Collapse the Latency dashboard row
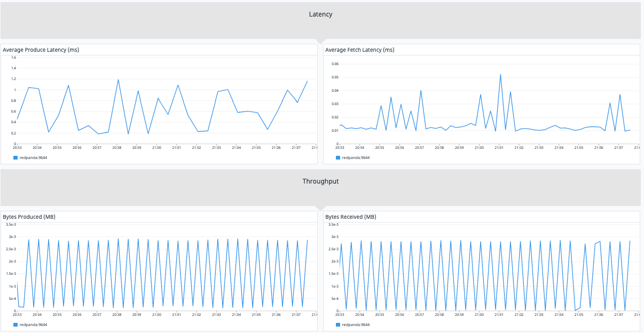 [319, 14]
